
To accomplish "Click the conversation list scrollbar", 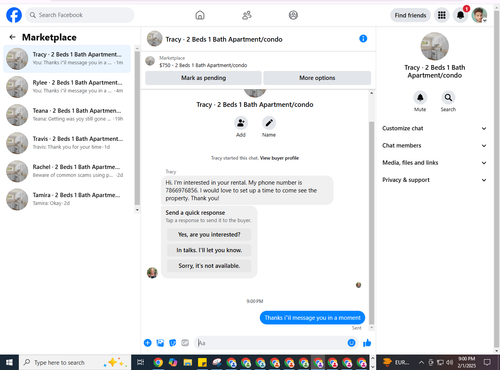I will pos(137,129).
